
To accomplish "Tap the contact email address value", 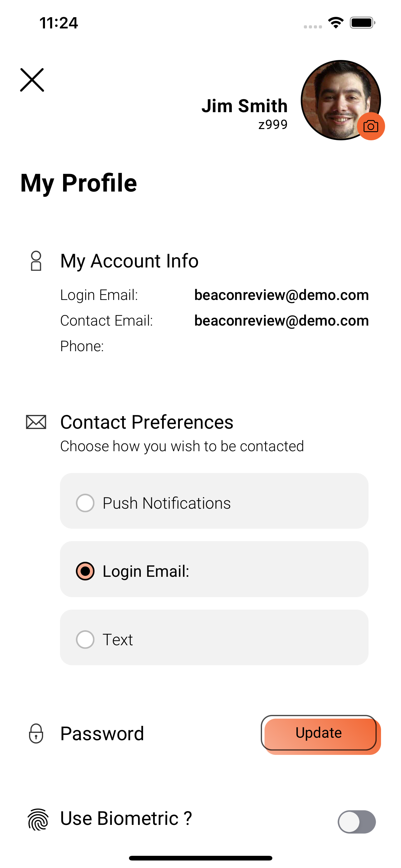I will 281,321.
